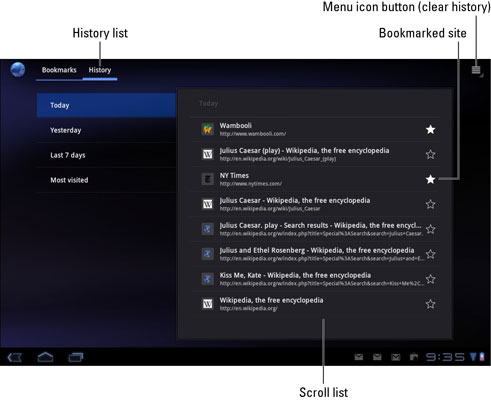Screen dimensions: 491x400
Task: Open third mail notification icon
Action: pos(396,357)
